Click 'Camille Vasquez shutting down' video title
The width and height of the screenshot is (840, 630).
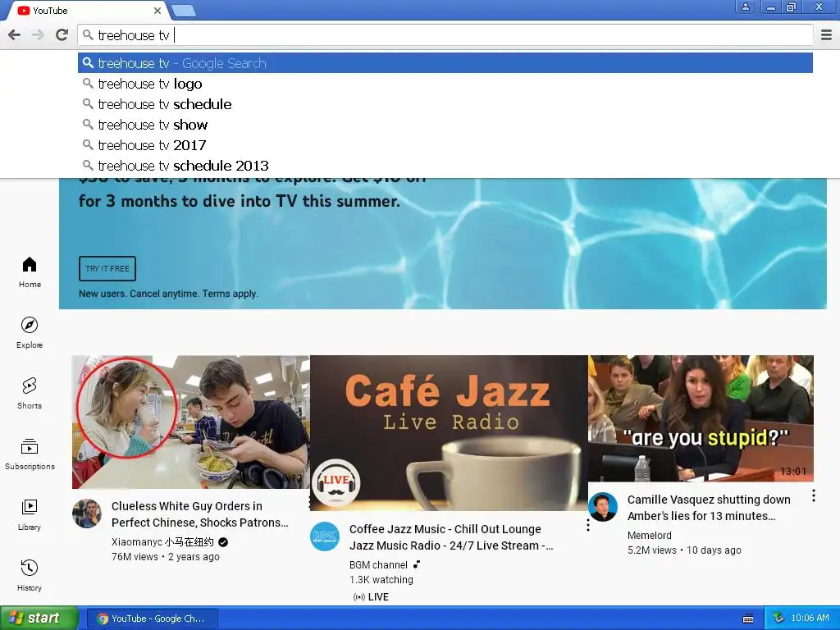point(709,507)
